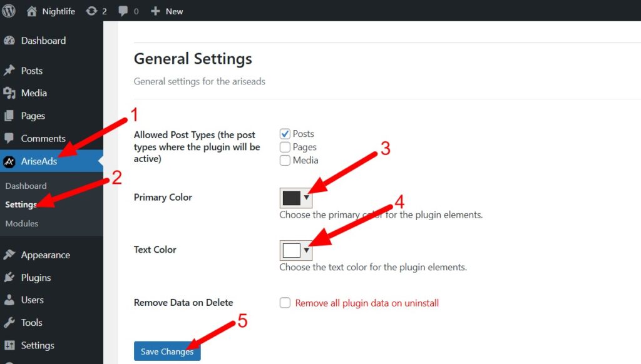Screen dimensions: 641x364
Task: Open the AriseAds Modules submenu item
Action: pos(22,223)
